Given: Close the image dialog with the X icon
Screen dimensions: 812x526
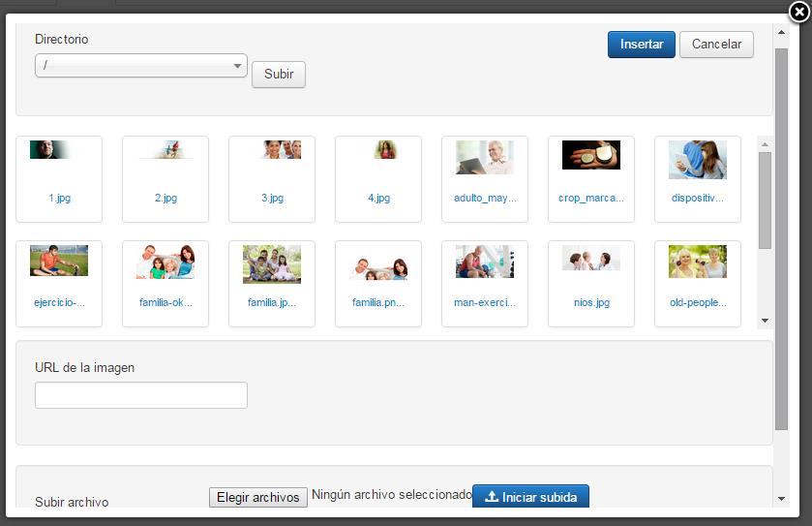Looking at the screenshot, I should click(799, 12).
